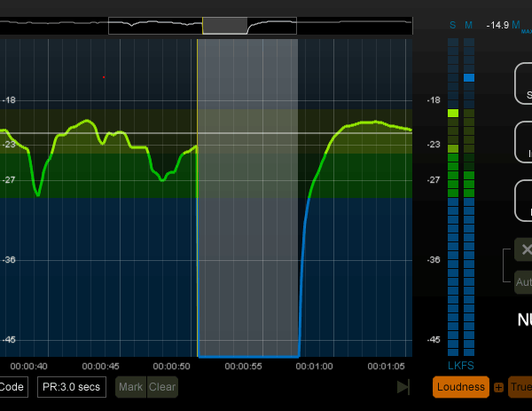Open the Code dropdown field
Screen dimensions: 532x411
click(12, 387)
